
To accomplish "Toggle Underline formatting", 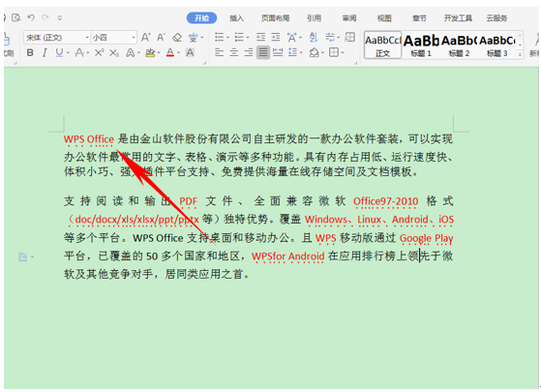I will (59, 53).
